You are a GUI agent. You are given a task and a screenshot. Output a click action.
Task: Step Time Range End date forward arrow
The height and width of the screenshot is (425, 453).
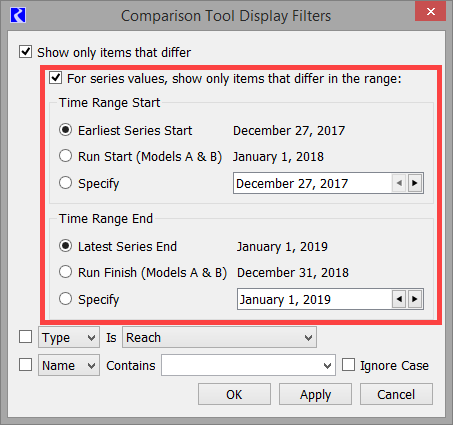pos(414,299)
